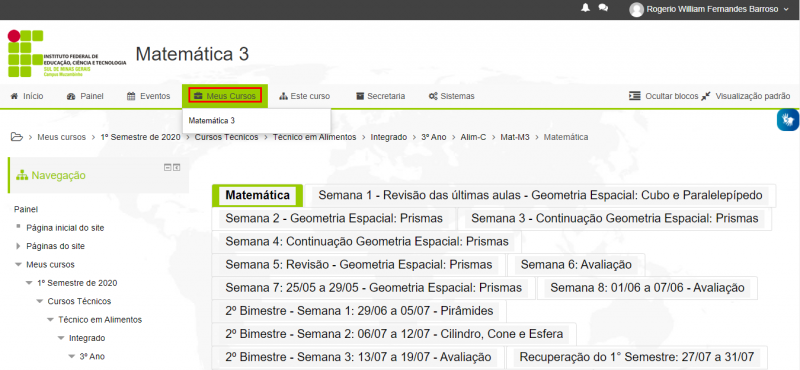This screenshot has width=800, height=370.
Task: Open 3º Ano breadcrumb link
Action: point(434,137)
